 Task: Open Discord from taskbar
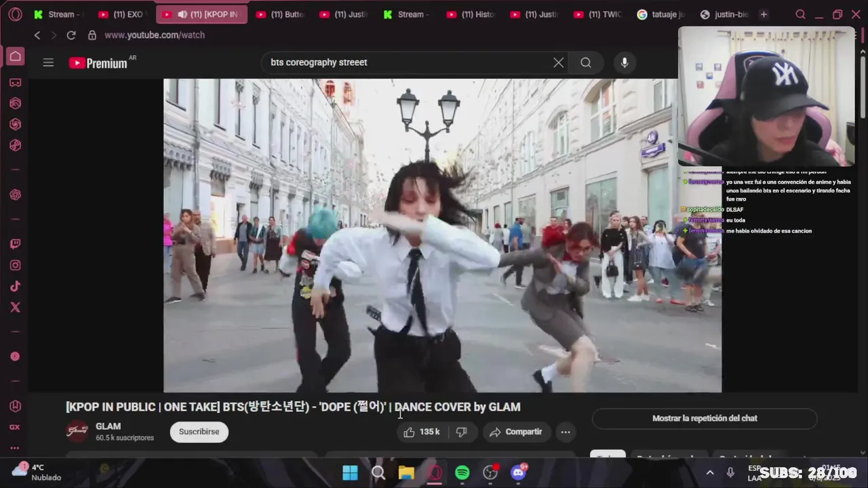[x=519, y=472]
